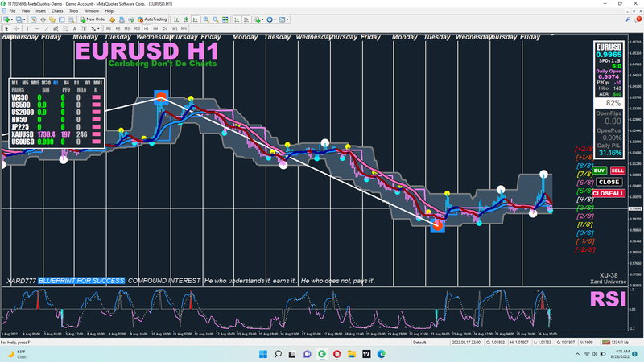The height and width of the screenshot is (362, 644).
Task: Open the Tools menu
Action: point(73,11)
